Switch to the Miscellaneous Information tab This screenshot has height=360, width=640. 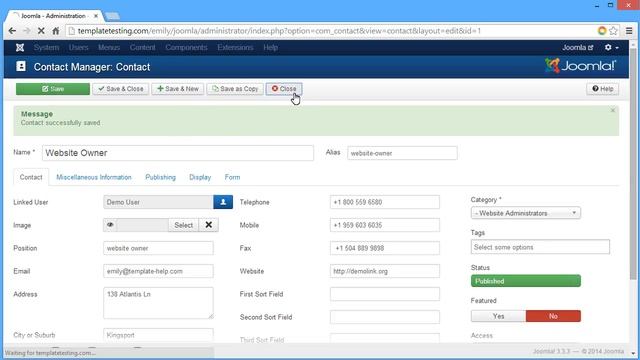(x=94, y=177)
